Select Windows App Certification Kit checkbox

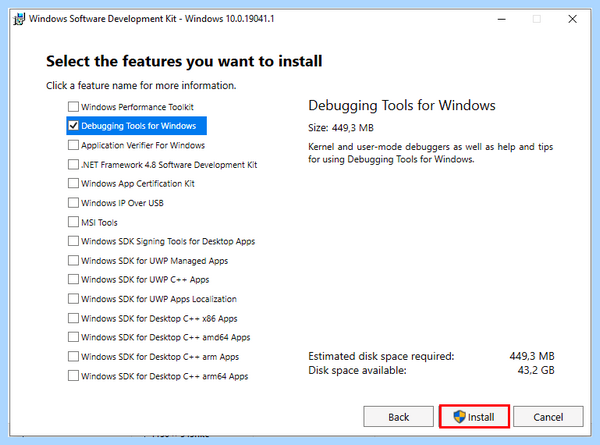pos(73,183)
